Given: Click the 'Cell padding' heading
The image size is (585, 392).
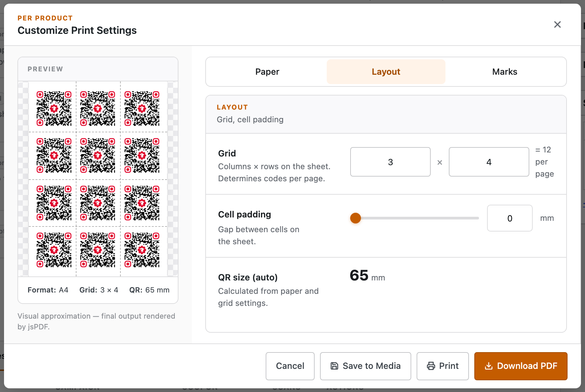Looking at the screenshot, I should coord(245,214).
